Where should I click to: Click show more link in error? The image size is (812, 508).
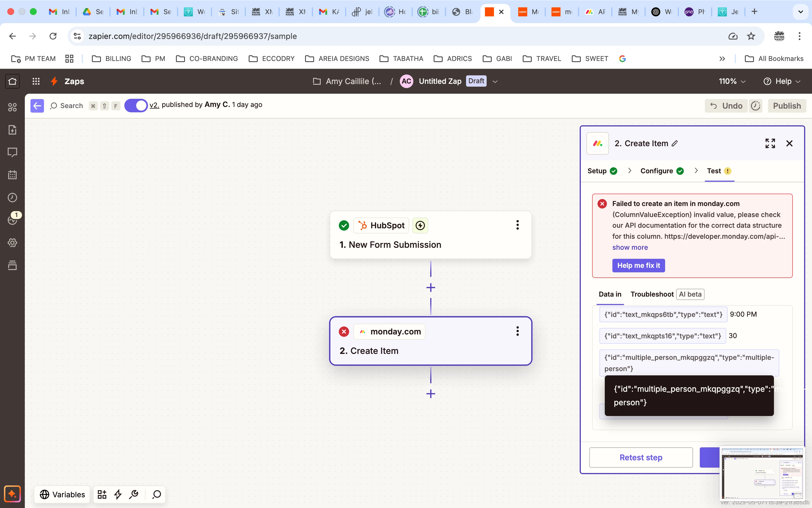pos(630,247)
